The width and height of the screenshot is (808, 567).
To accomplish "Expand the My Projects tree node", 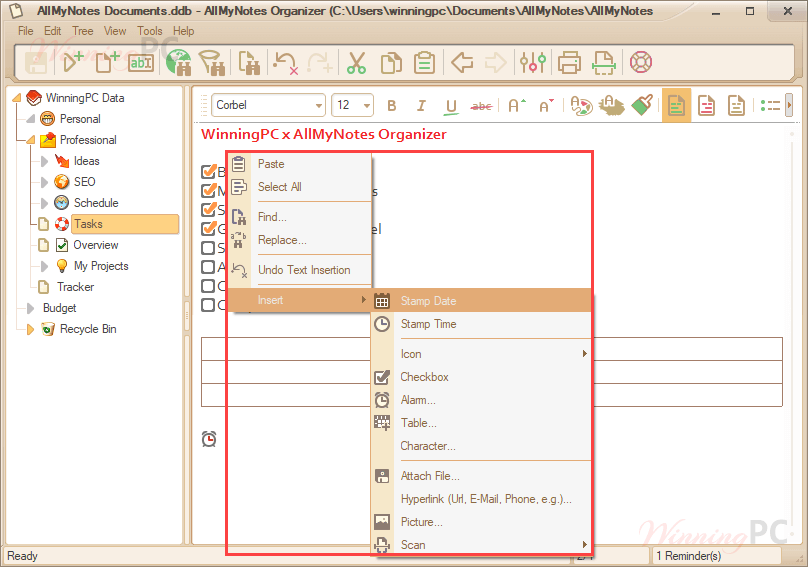I will 44,266.
